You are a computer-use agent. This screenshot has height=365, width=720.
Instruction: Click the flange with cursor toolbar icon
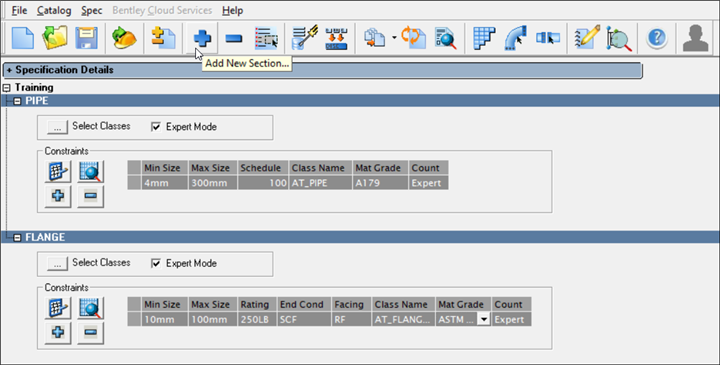point(548,38)
